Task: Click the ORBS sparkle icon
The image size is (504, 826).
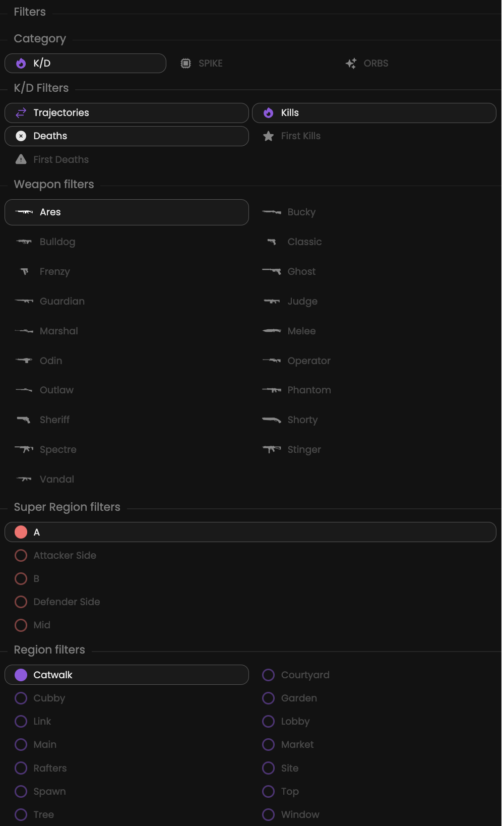Action: tap(351, 63)
